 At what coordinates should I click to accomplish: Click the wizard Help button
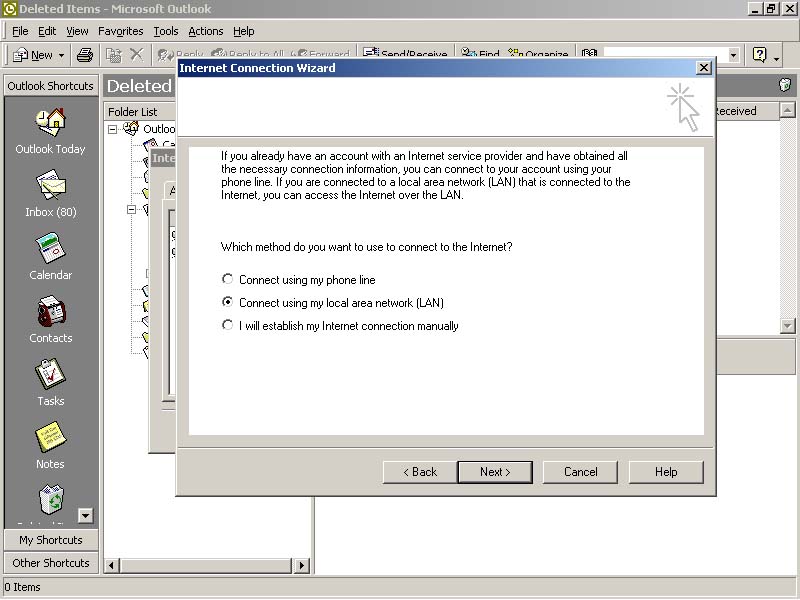(666, 472)
